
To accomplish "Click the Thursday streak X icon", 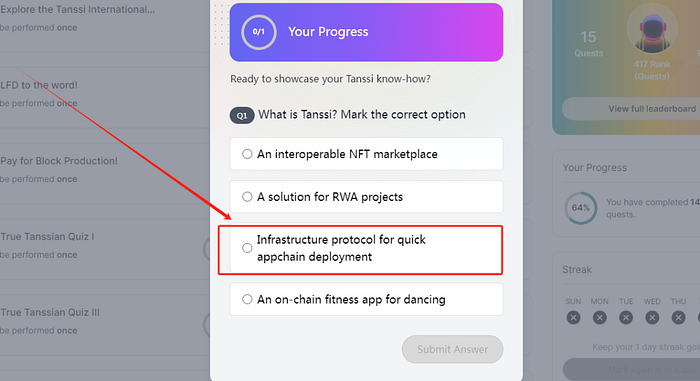I will click(x=679, y=318).
